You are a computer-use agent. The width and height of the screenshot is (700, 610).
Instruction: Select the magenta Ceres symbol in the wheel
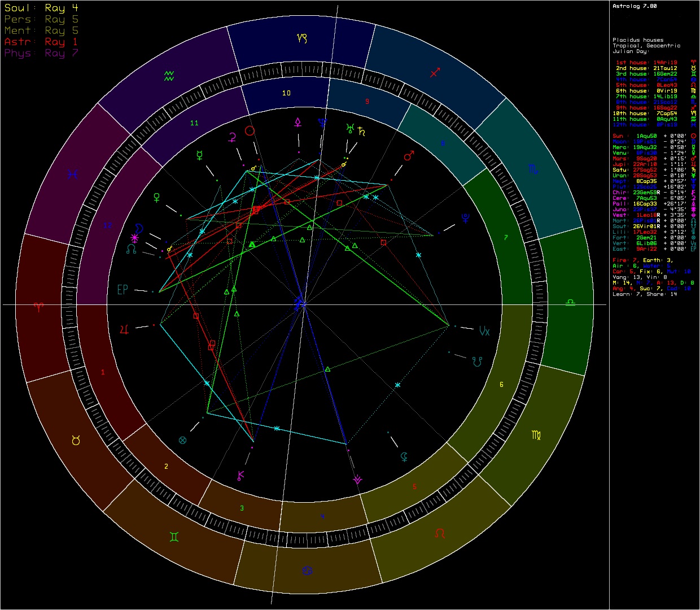coord(231,136)
